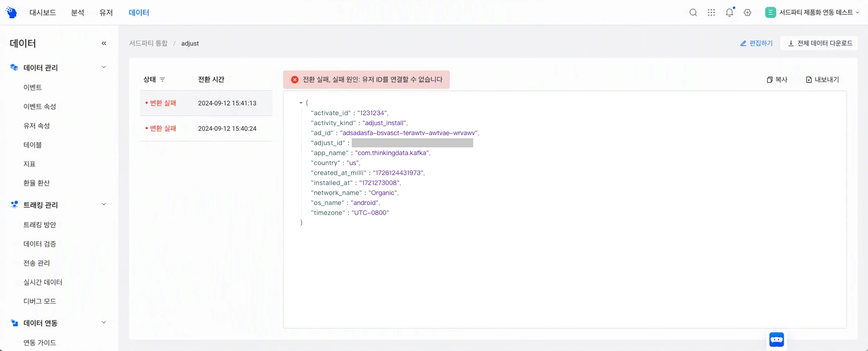Click the 데이터 연동 section icon
This screenshot has width=868, height=351.
point(14,323)
